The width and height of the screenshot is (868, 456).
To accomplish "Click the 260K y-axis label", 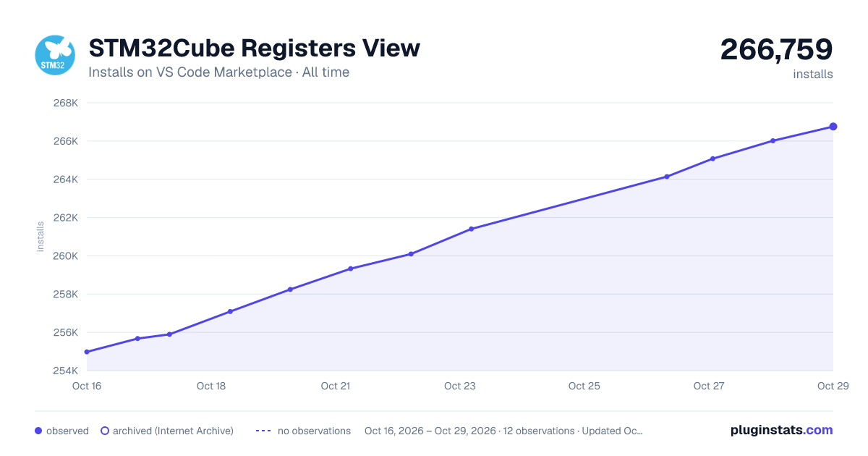I will [x=66, y=256].
